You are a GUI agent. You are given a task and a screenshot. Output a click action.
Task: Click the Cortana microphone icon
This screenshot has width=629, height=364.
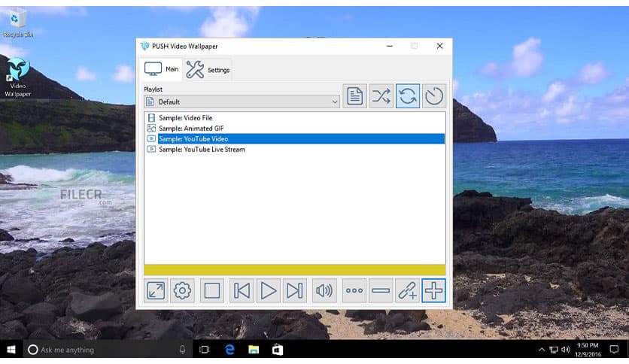[x=183, y=350]
